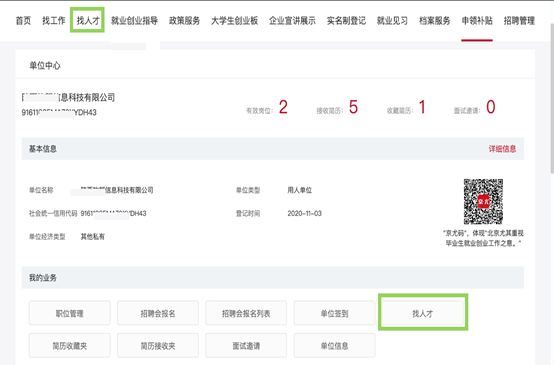Select 档案服务 in the navigation bar
The height and width of the screenshot is (365, 554).
pos(435,21)
